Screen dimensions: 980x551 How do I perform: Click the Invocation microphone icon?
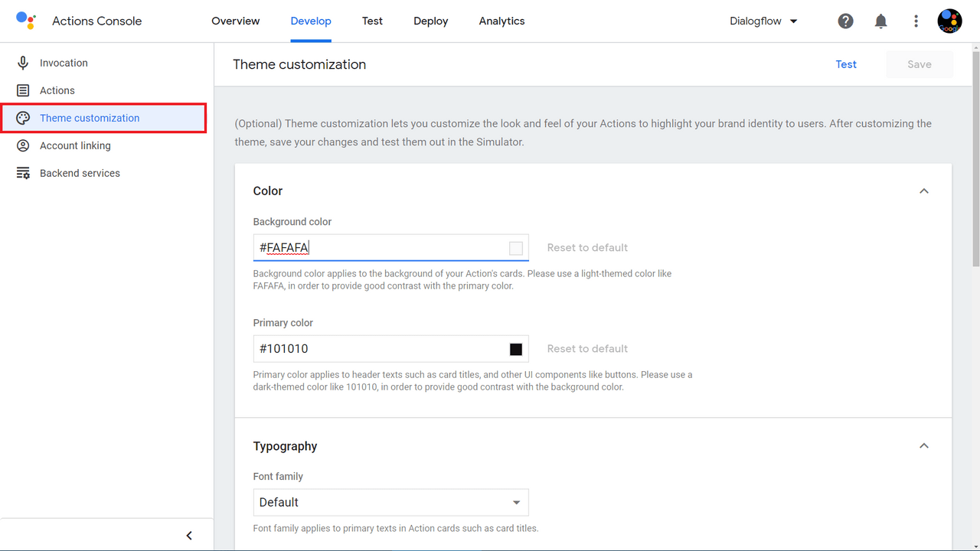(x=23, y=63)
